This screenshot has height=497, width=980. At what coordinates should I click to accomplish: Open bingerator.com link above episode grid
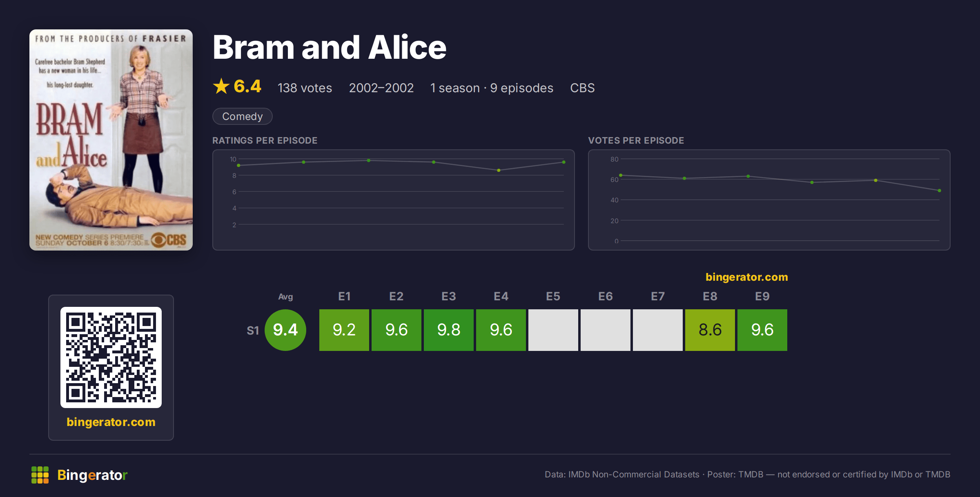click(x=747, y=277)
